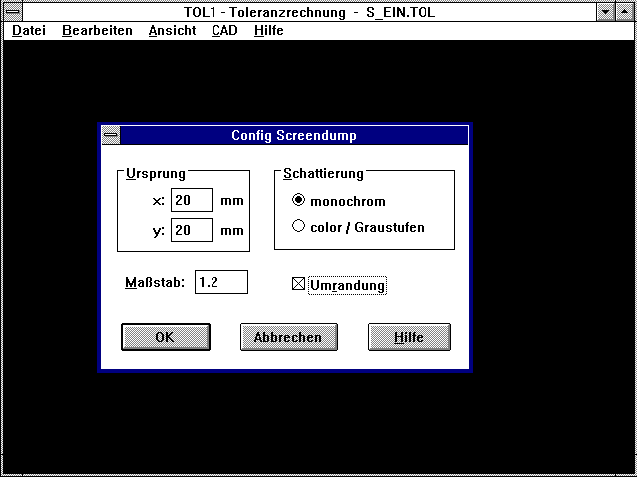Open the Datei menu
This screenshot has height=479, width=638.
pyautogui.click(x=29, y=31)
